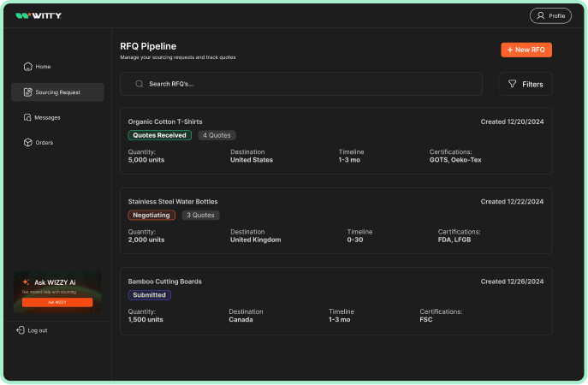
Task: Click the search magnifier icon
Action: (139, 84)
